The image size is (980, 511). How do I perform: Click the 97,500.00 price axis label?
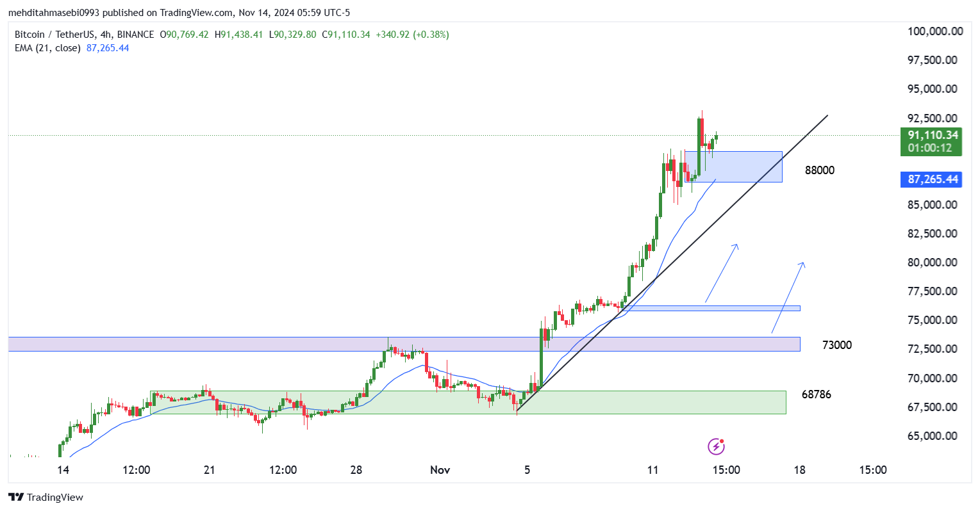pyautogui.click(x=933, y=60)
